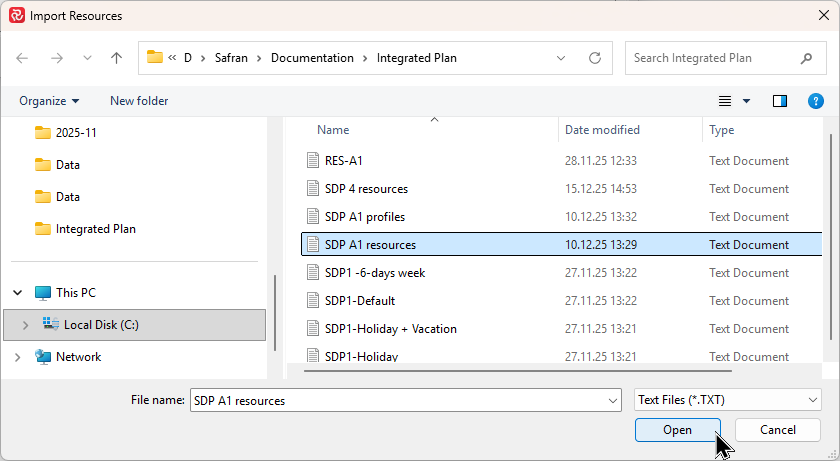Select the RES-A1 file

pos(343,161)
